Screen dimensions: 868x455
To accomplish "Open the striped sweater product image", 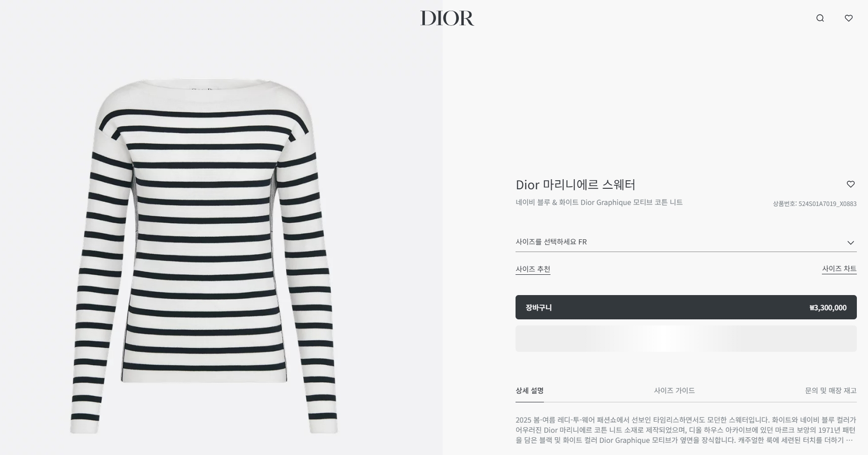I will [205, 256].
